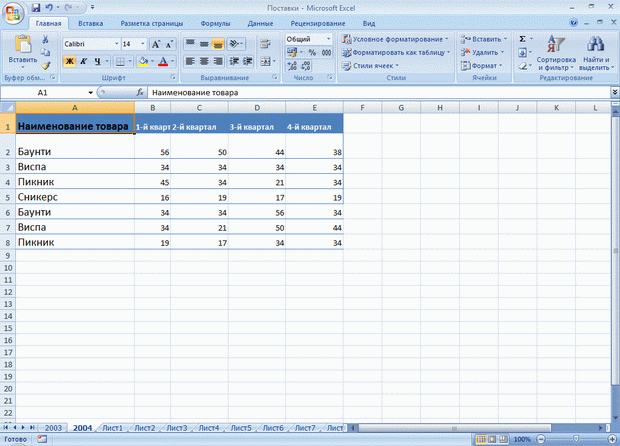Align text to top of cell
The image size is (620, 446).
click(x=190, y=43)
